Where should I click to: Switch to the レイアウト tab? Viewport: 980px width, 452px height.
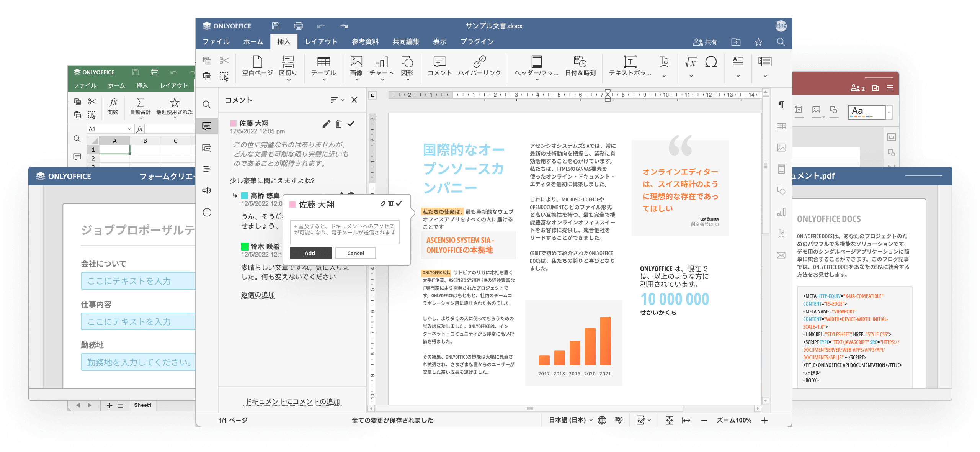tap(321, 42)
